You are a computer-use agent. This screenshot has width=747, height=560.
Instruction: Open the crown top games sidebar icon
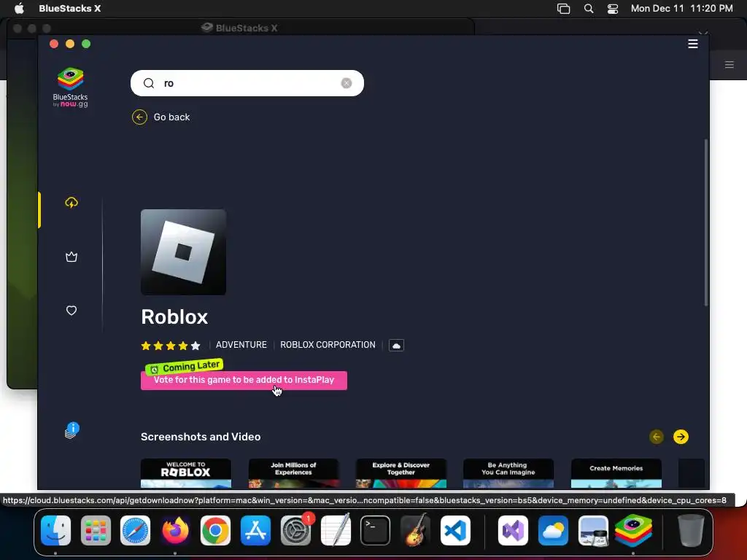[71, 257]
